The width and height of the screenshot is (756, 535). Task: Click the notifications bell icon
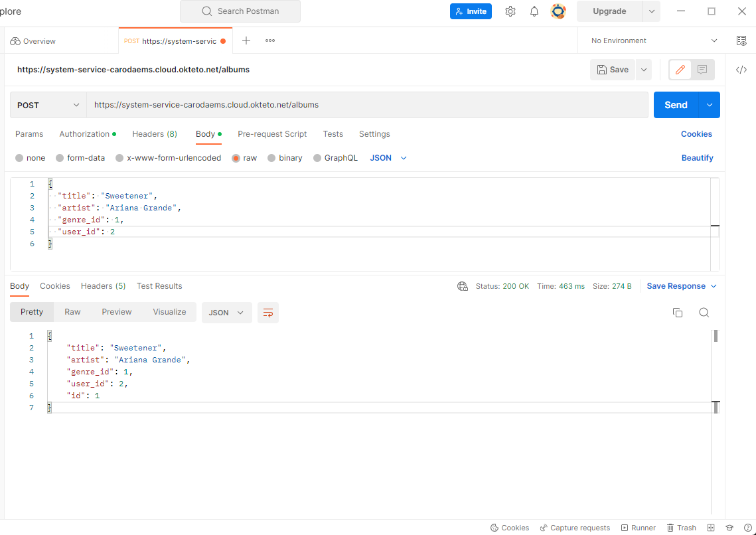point(534,11)
